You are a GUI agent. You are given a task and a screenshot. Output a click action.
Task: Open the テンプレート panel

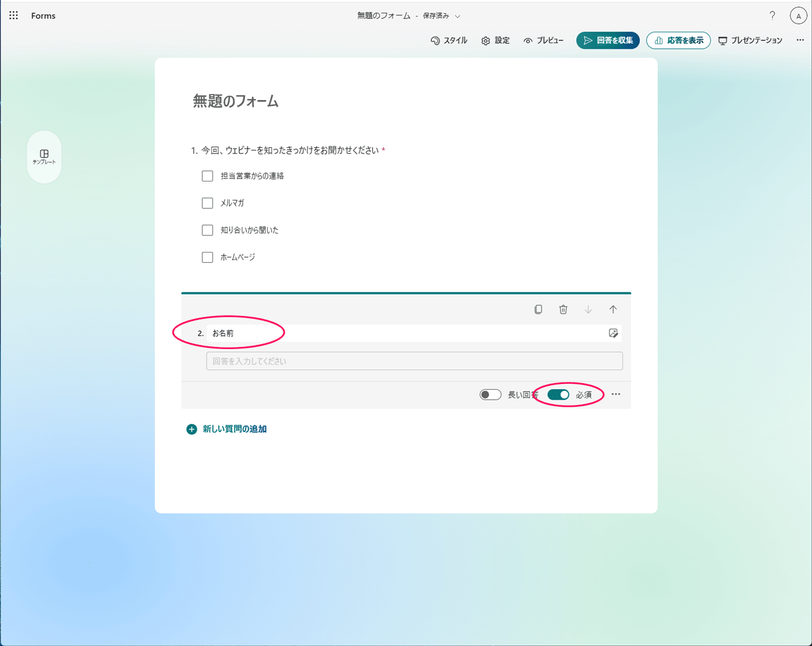44,157
